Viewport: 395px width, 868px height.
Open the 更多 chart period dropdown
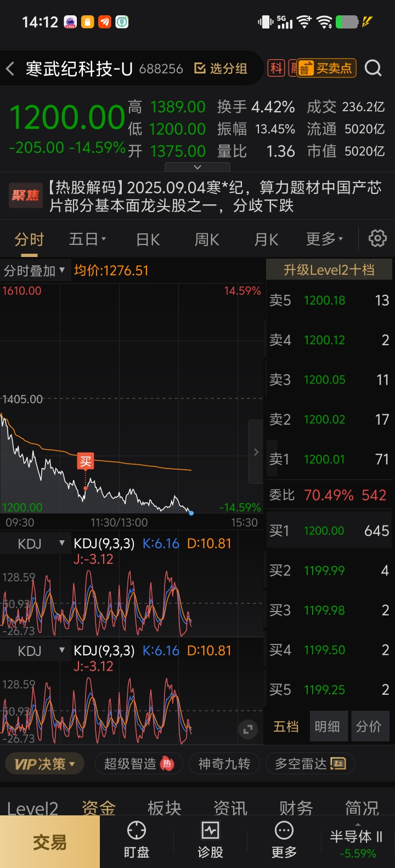[325, 239]
